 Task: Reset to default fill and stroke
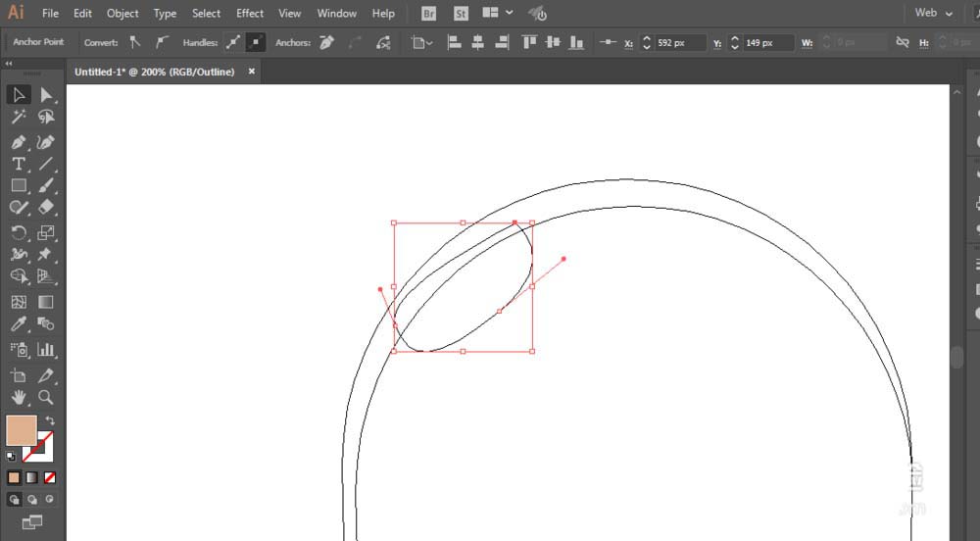pyautogui.click(x=11, y=456)
